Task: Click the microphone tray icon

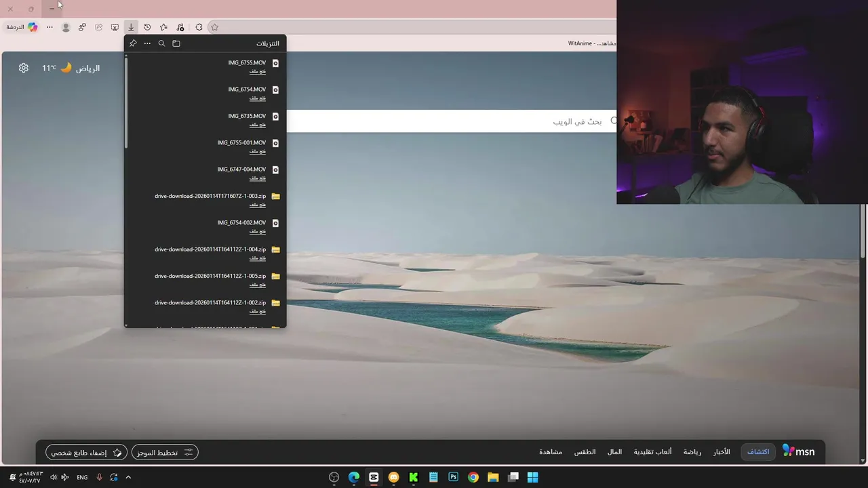Action: 99,477
